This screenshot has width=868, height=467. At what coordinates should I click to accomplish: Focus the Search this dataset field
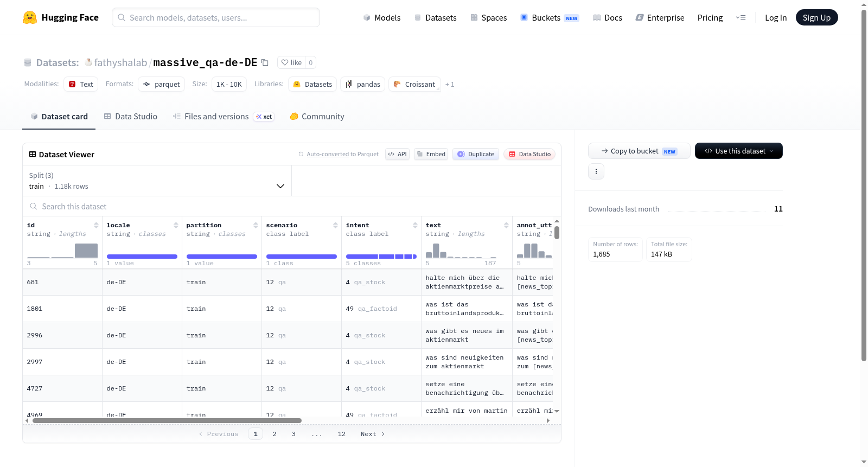pos(292,207)
